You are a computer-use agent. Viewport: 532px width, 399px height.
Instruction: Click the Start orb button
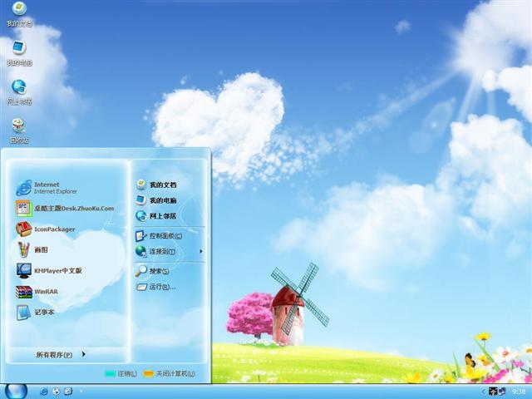[16, 392]
